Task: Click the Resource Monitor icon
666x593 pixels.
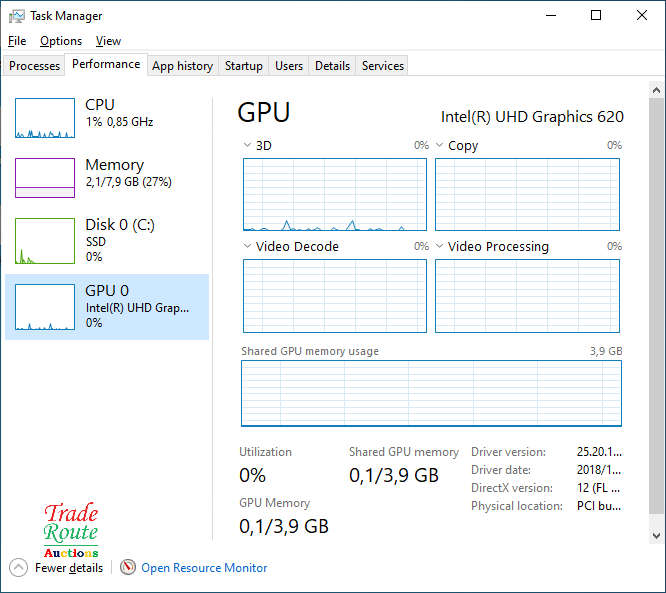Action: coord(127,567)
